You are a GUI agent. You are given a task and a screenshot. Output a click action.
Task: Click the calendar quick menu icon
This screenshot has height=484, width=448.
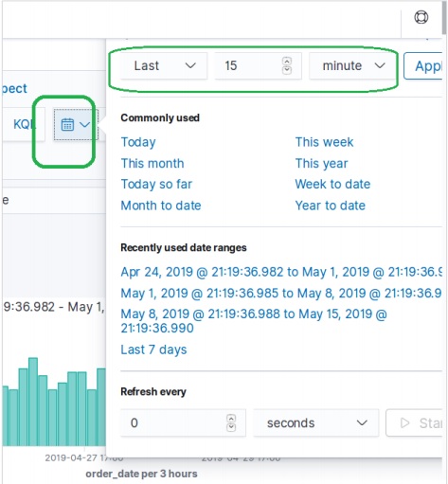[67, 124]
